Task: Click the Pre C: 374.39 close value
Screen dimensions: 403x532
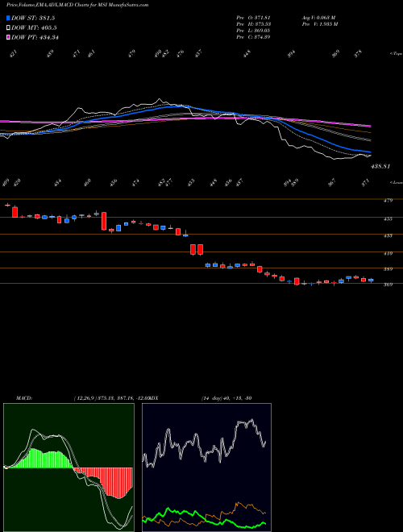Action: coord(253,37)
